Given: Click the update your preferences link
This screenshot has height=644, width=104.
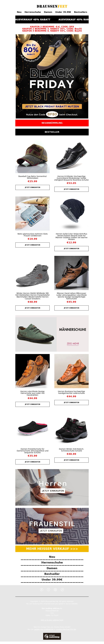Looking at the screenshot, I should [x=44, y=629].
